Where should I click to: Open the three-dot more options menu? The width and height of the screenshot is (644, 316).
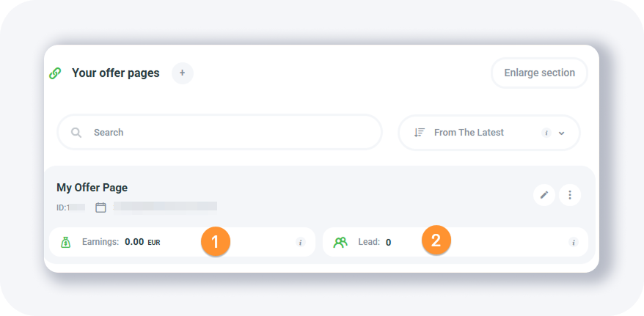(x=570, y=195)
